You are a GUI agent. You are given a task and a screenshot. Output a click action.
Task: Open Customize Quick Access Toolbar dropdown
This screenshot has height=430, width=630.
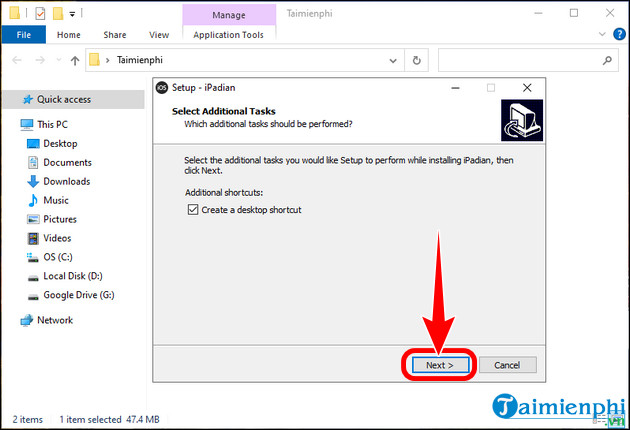click(72, 14)
